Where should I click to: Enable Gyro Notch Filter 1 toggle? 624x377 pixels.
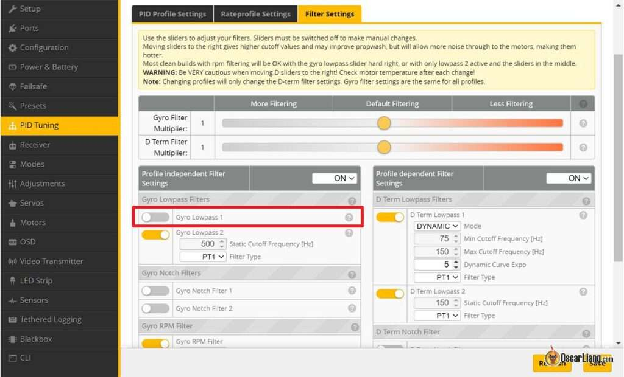click(x=155, y=291)
